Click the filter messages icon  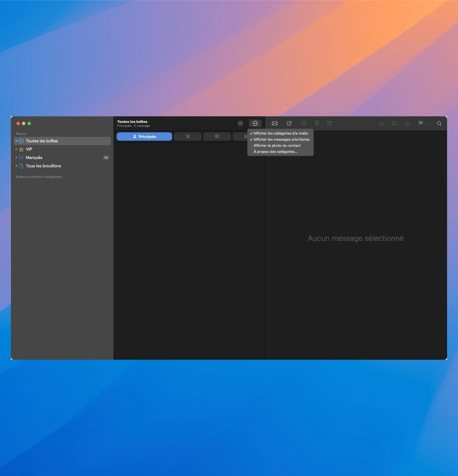pos(240,123)
